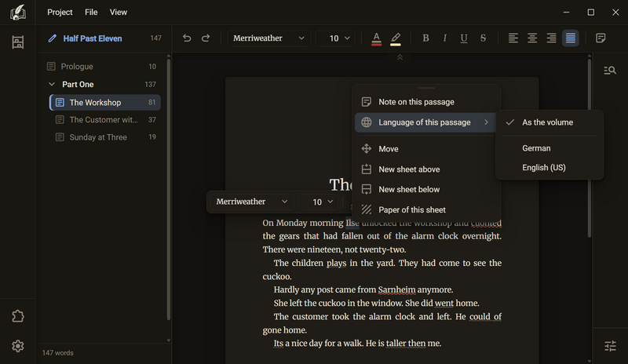
Task: Align text left
Action: pos(513,38)
